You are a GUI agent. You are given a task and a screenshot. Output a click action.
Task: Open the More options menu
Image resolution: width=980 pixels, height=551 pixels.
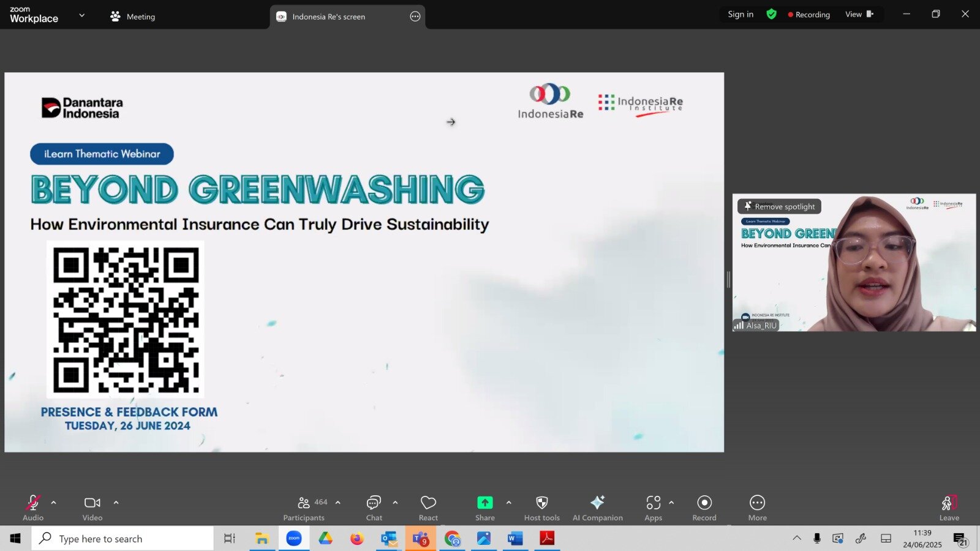757,508
